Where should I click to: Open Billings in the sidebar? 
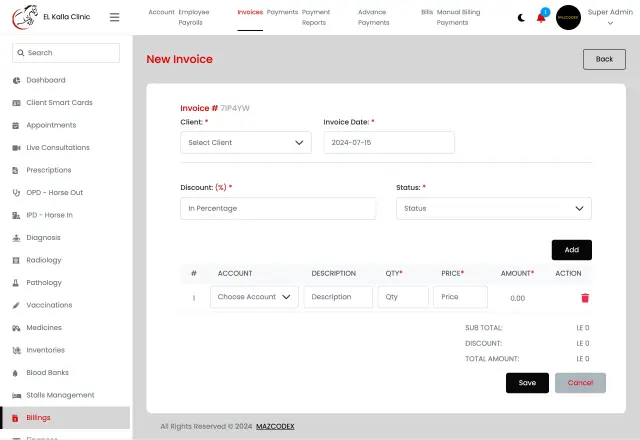(38, 418)
